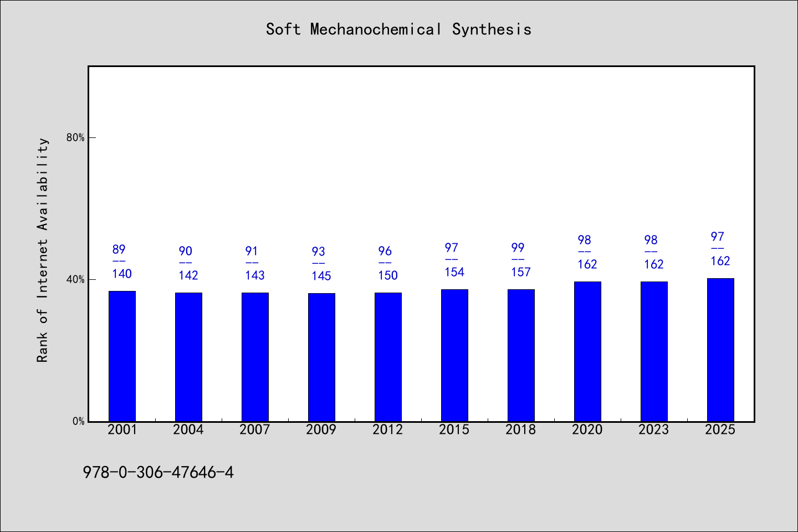Select the blue bar for year 2023

654,351
